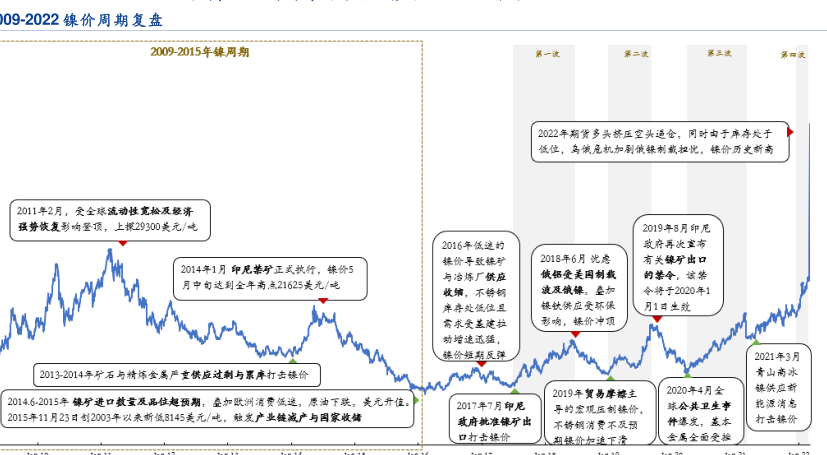Open the 2019年贸易摩擦 annotation callout
Screen dimensions: 827x455
point(600,417)
